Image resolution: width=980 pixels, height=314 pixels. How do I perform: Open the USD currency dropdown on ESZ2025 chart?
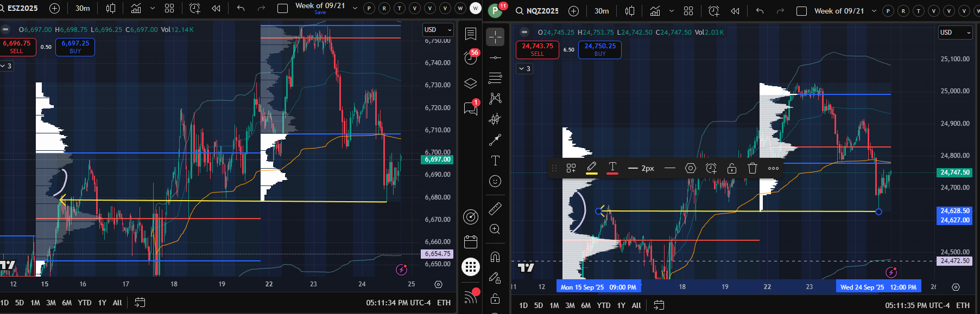click(438, 30)
